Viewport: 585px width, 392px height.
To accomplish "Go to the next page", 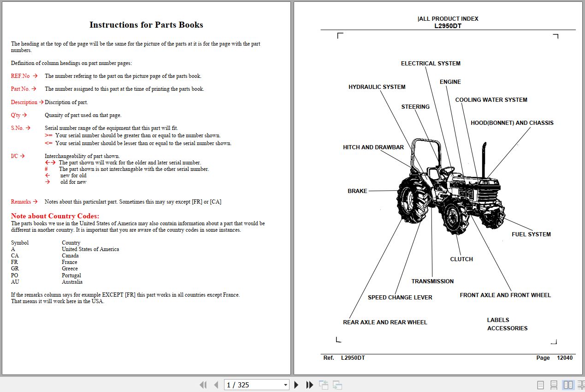I will pos(296,385).
